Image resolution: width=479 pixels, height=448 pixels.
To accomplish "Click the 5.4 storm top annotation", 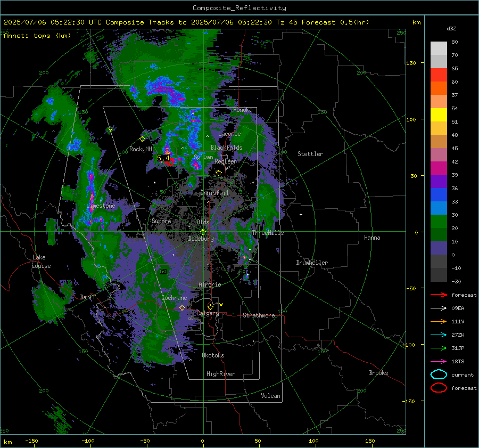I will (x=163, y=158).
